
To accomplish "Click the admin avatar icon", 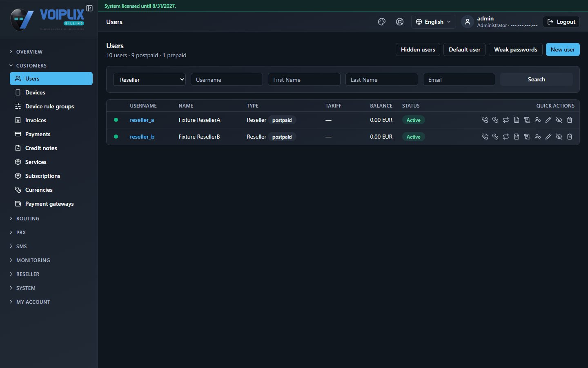I will [468, 22].
